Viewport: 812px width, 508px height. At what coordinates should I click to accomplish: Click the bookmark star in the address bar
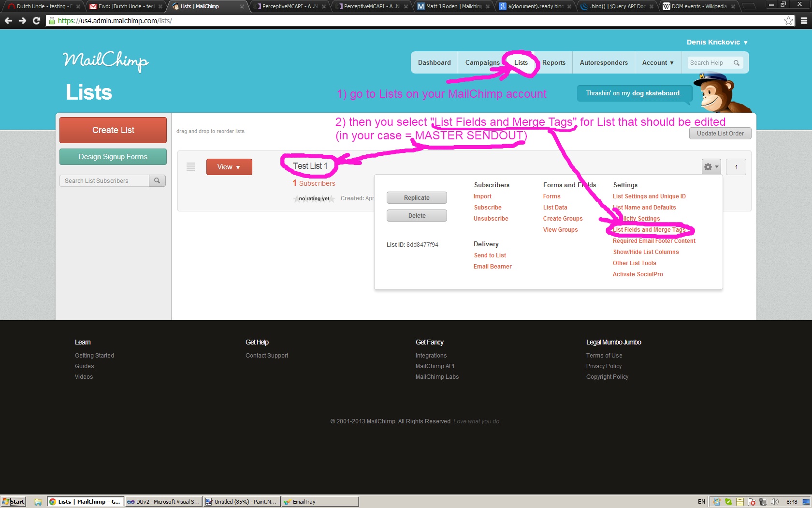788,21
